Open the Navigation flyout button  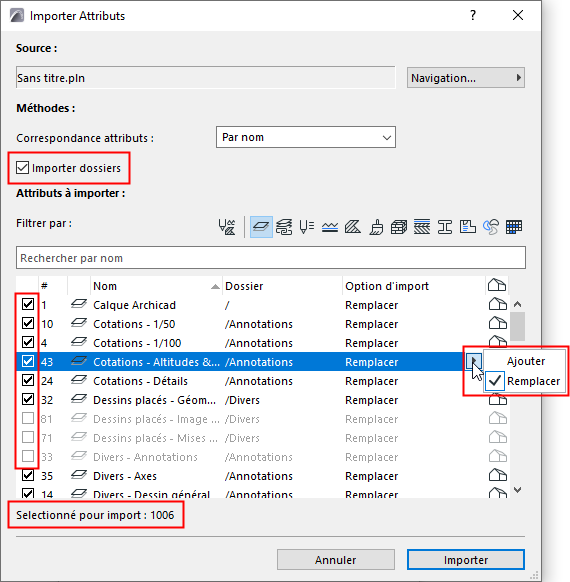[x=466, y=78]
